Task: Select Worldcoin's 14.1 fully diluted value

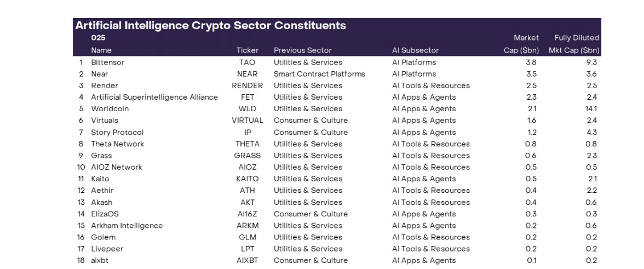Action: click(591, 109)
